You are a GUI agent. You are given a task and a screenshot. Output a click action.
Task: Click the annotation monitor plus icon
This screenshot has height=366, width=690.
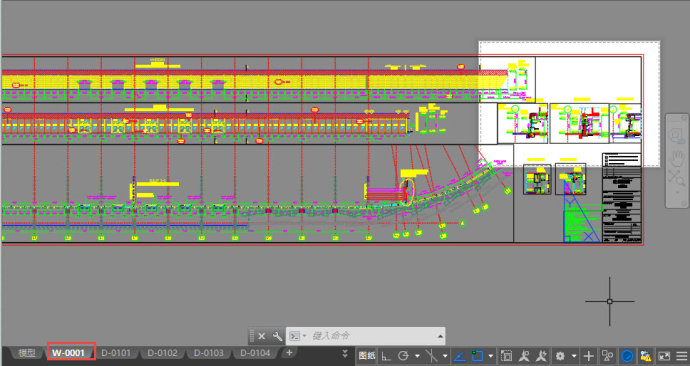[589, 356]
